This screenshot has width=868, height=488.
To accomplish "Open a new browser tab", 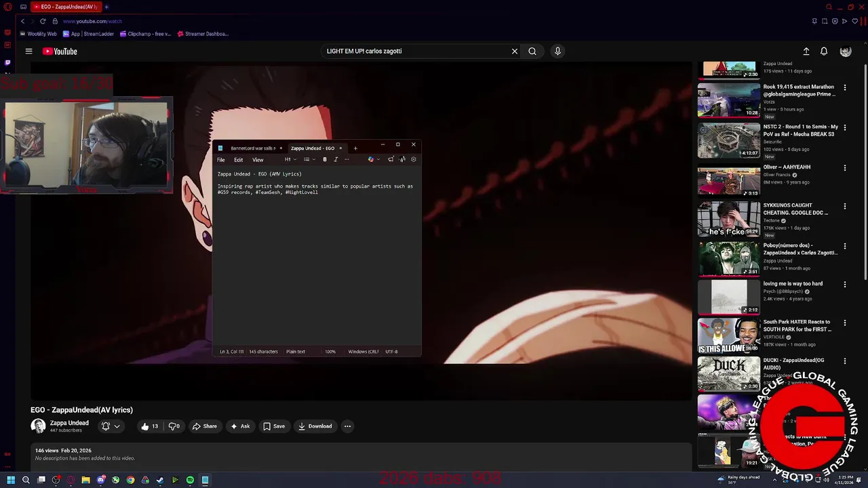I will click(106, 7).
